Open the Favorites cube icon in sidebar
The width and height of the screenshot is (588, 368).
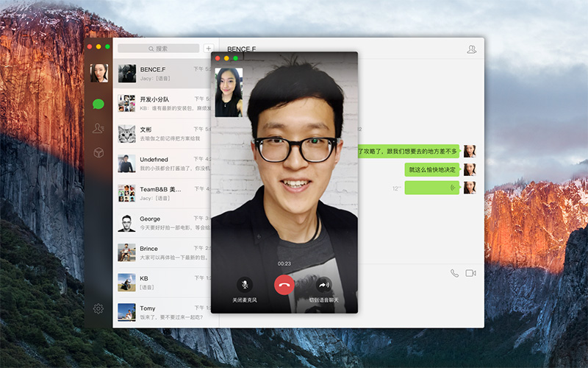pyautogui.click(x=98, y=152)
